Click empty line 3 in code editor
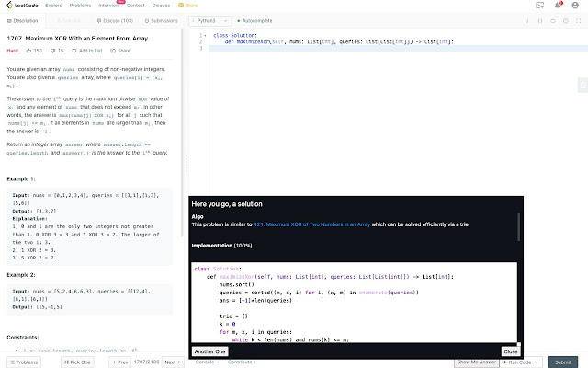Image resolution: width=588 pixels, height=368 pixels. coord(398,48)
